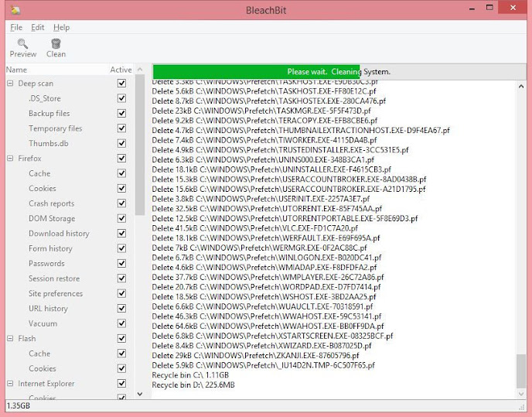The height and width of the screenshot is (417, 532).
Task: Open the Help menu
Action: (x=61, y=28)
